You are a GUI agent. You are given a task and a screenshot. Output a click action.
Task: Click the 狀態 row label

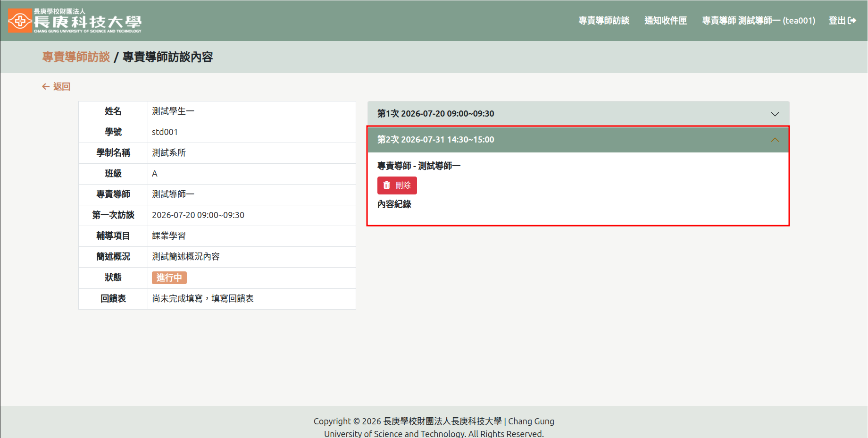click(113, 278)
